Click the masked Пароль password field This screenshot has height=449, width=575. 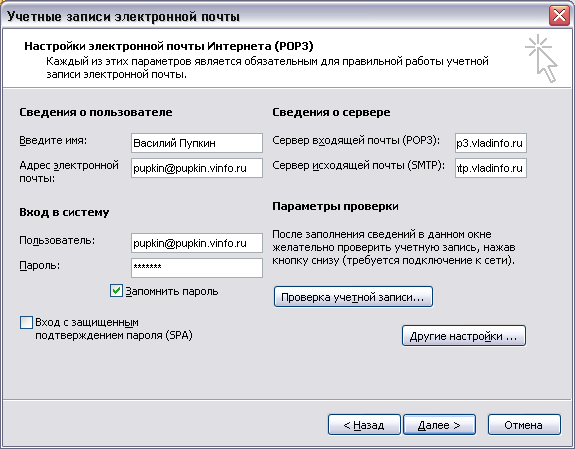[197, 268]
